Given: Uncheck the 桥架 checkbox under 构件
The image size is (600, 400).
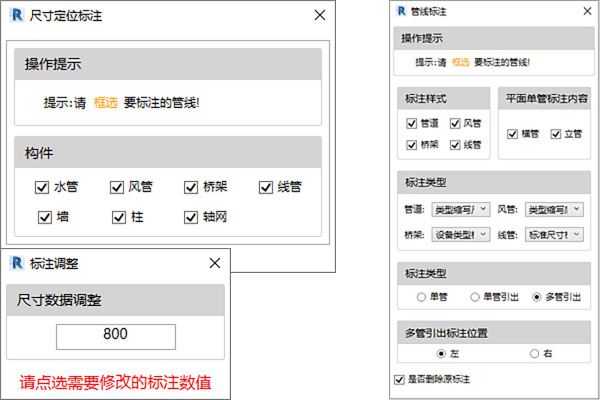Looking at the screenshot, I should (191, 186).
